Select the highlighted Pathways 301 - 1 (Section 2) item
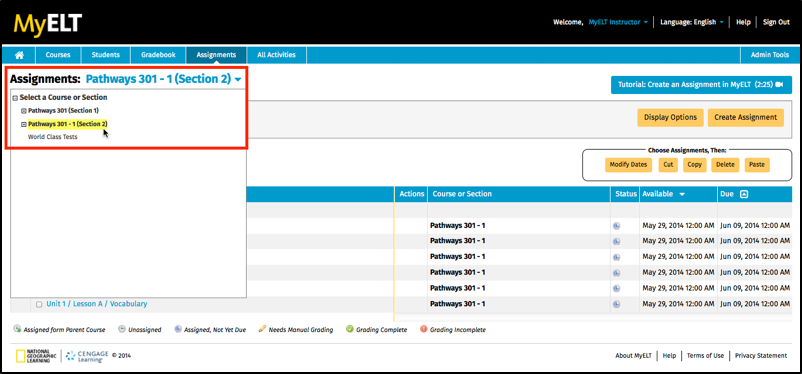802x374 pixels. click(x=68, y=124)
